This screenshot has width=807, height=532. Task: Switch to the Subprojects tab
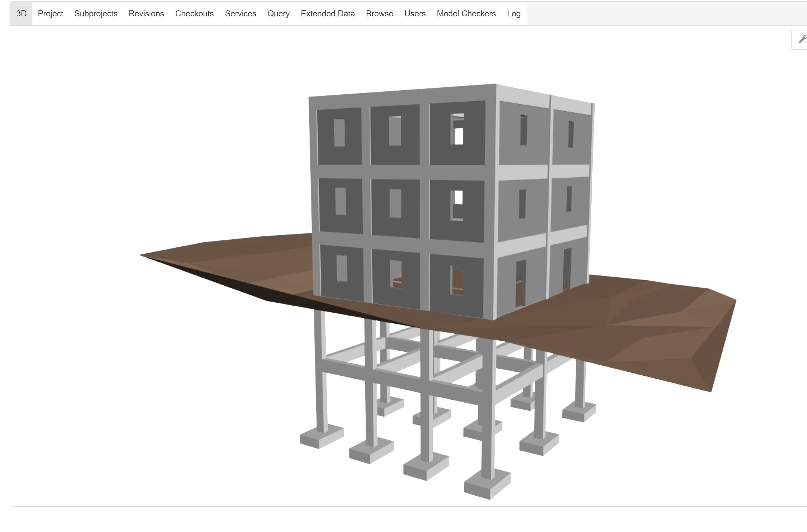[x=96, y=13]
